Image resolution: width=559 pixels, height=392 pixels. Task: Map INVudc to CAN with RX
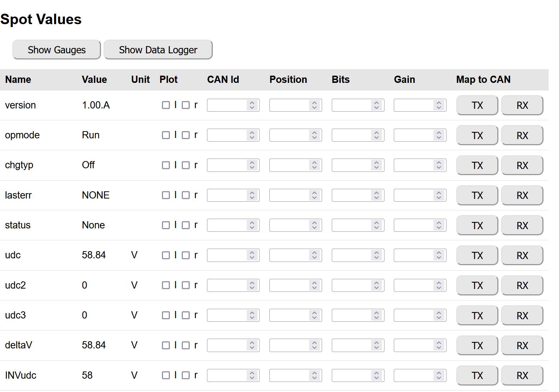pos(522,375)
